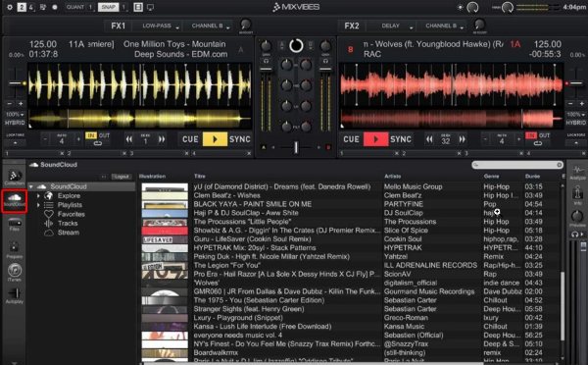The image size is (588, 365).
Task: Click the preview knob in right panel
Action: click(577, 217)
